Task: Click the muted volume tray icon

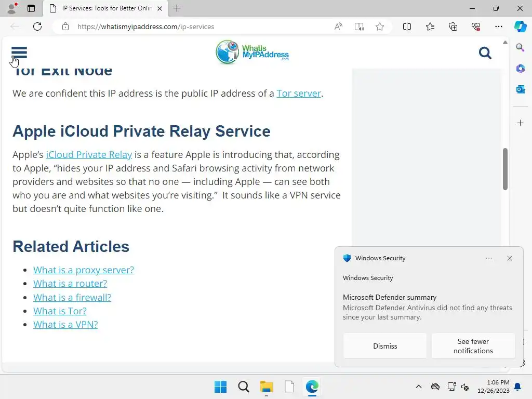Action: [465, 387]
